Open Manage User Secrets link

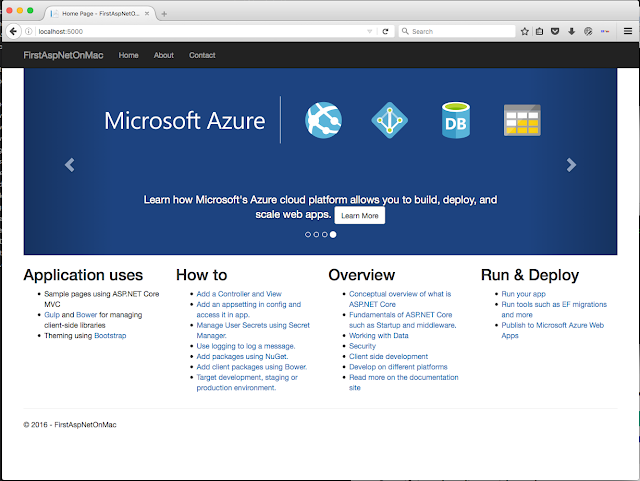[x=253, y=330]
